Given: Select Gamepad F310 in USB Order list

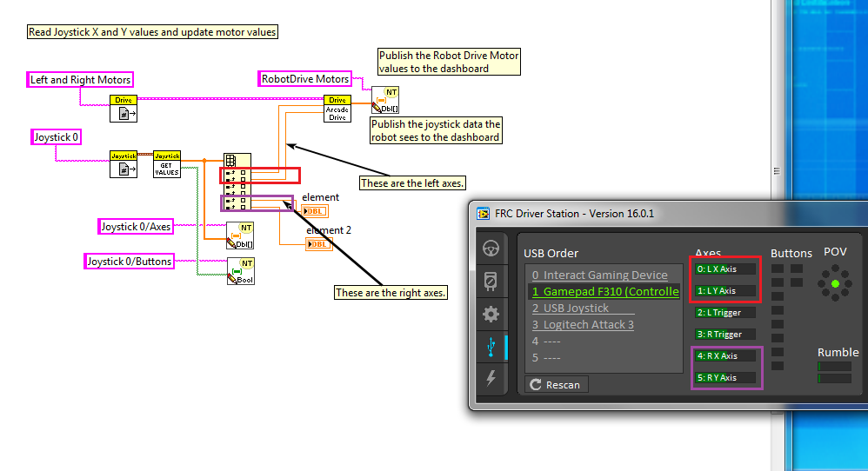Looking at the screenshot, I should point(604,291).
